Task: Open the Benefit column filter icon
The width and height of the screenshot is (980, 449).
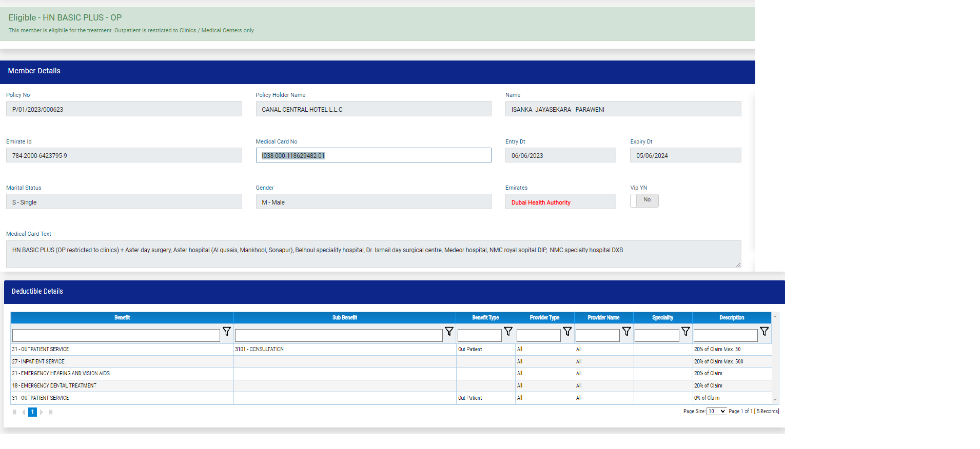Action: click(226, 332)
